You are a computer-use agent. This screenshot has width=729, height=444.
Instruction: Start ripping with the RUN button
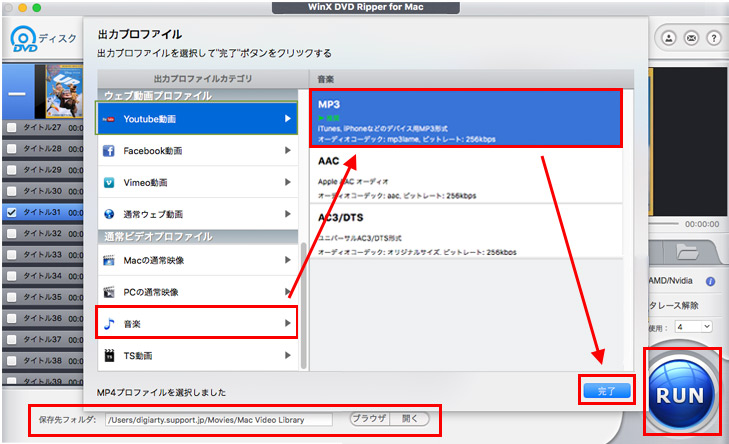tap(680, 394)
